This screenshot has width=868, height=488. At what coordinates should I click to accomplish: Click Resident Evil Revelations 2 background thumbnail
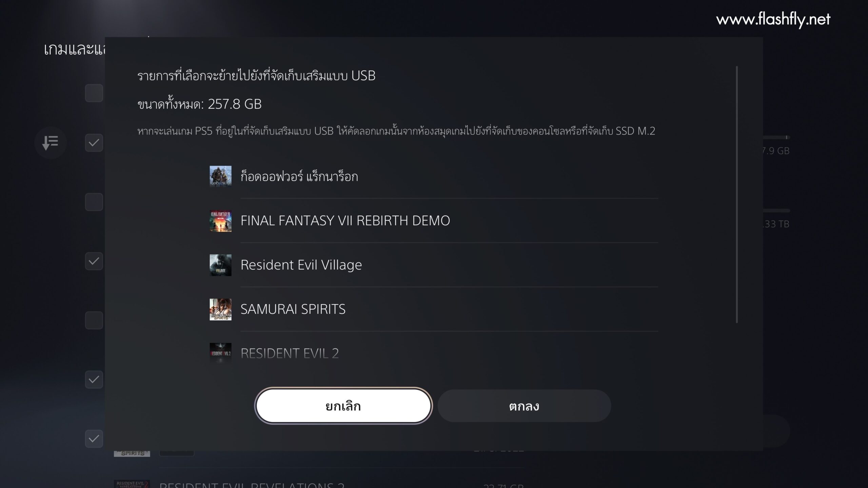pos(132,484)
